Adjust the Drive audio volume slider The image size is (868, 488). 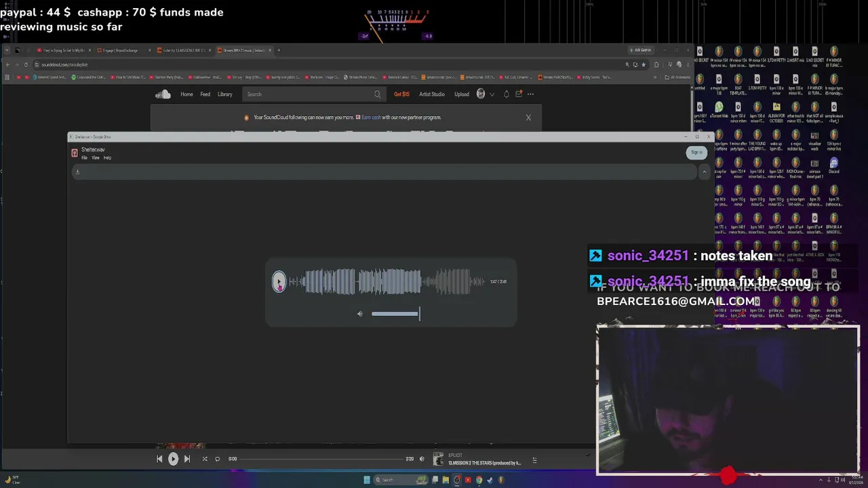point(395,314)
